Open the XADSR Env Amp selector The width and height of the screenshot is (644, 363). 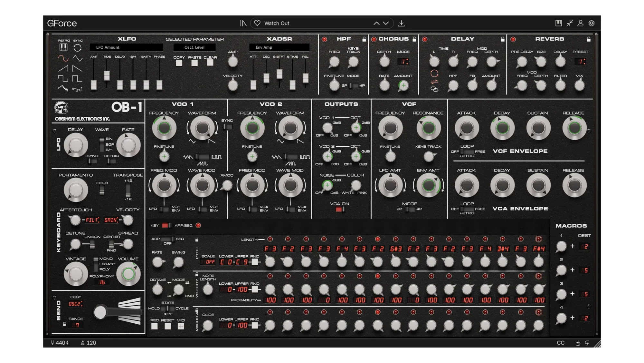pos(279,47)
